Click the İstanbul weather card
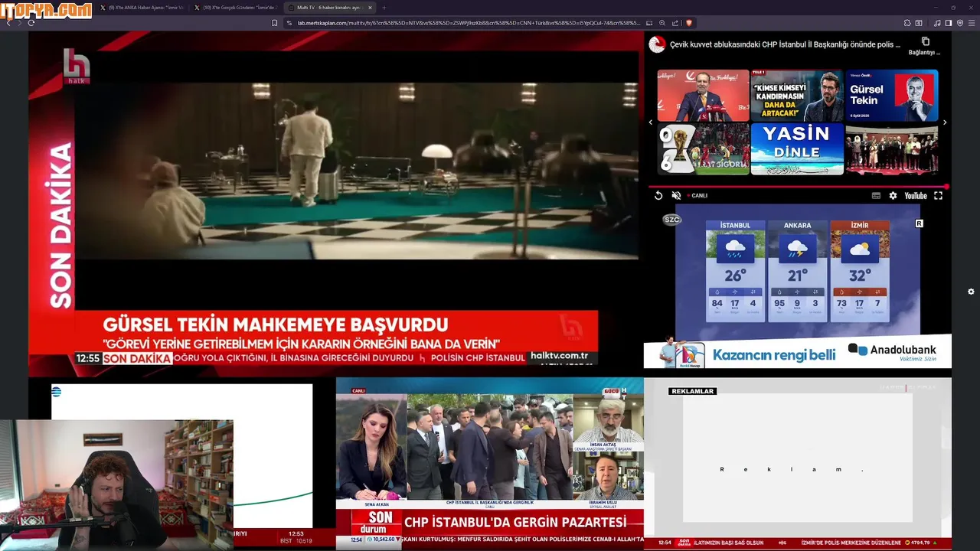Image resolution: width=980 pixels, height=551 pixels. point(735,271)
